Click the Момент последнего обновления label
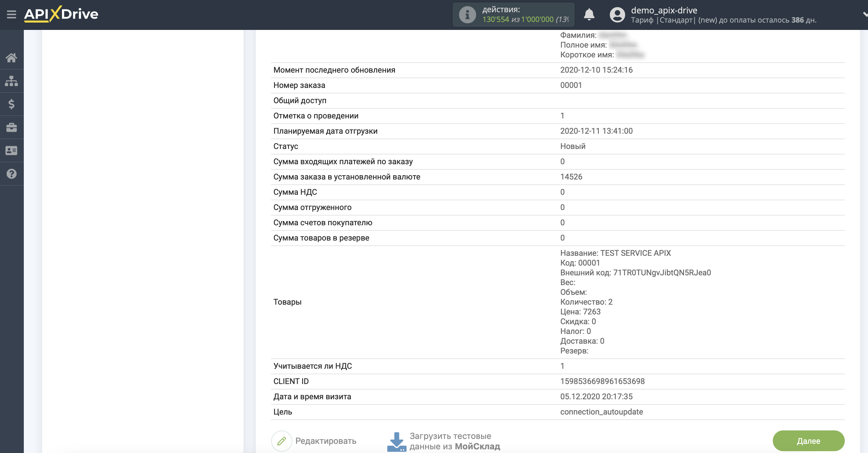Image resolution: width=868 pixels, height=453 pixels. [334, 70]
